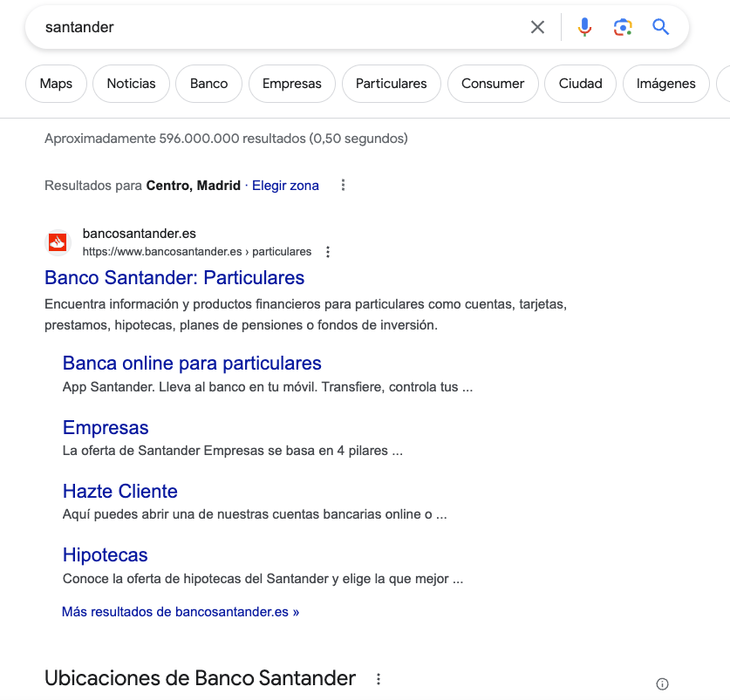Show more results from bancosantander.es
The height and width of the screenshot is (700, 730).
[181, 611]
